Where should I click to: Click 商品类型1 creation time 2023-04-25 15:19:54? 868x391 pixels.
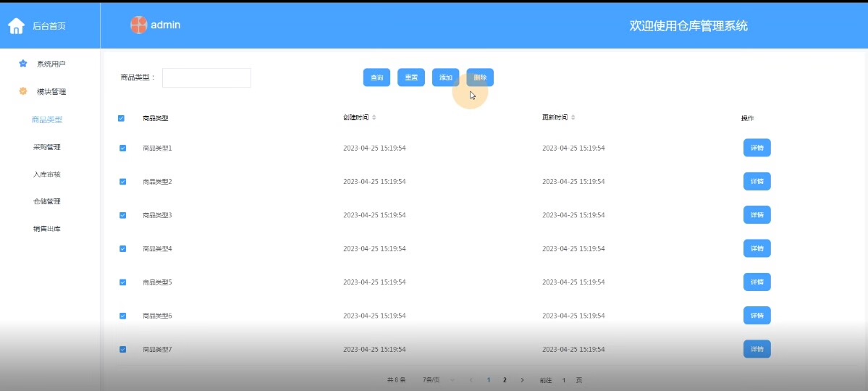[374, 148]
